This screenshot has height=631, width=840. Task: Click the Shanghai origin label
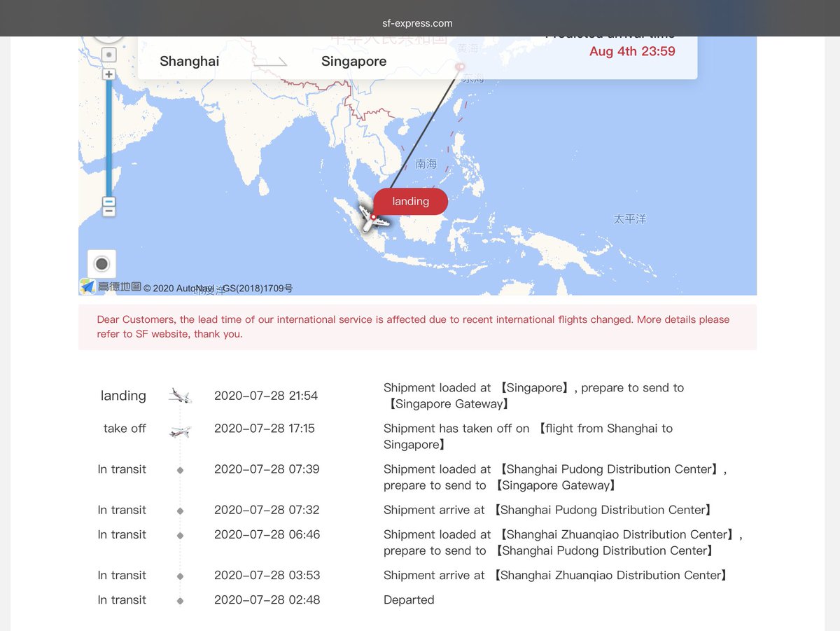click(189, 61)
